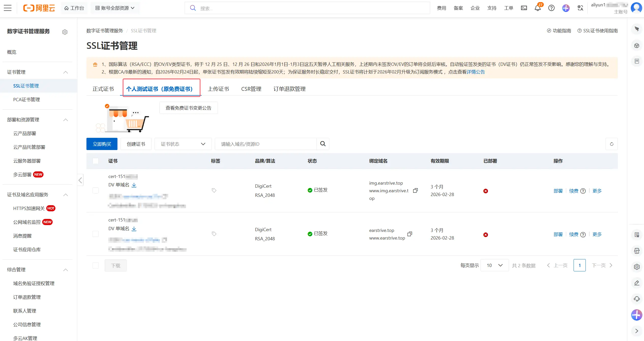Switch interface language via the 中/A icon
Image resolution: width=644 pixels, height=341 pixels.
[580, 8]
